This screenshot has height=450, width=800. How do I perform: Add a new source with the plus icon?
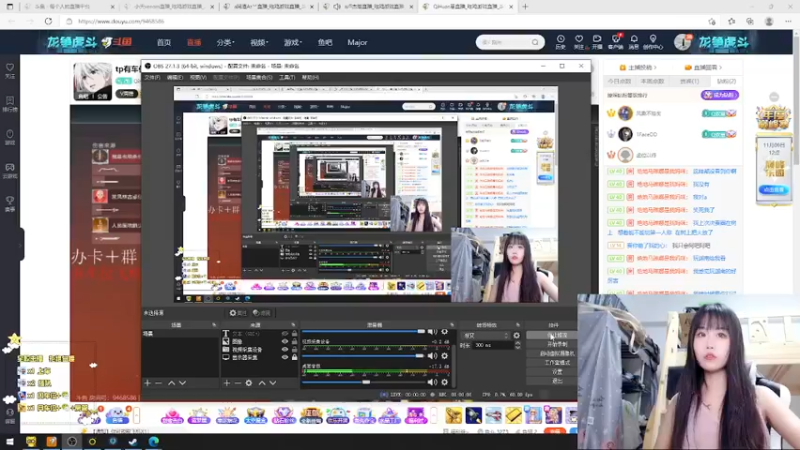pyautogui.click(x=227, y=383)
